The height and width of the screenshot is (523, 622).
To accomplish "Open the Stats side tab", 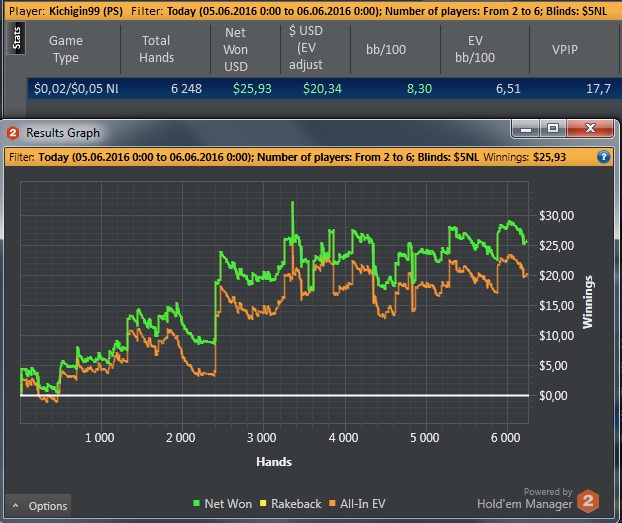I will pos(16,38).
